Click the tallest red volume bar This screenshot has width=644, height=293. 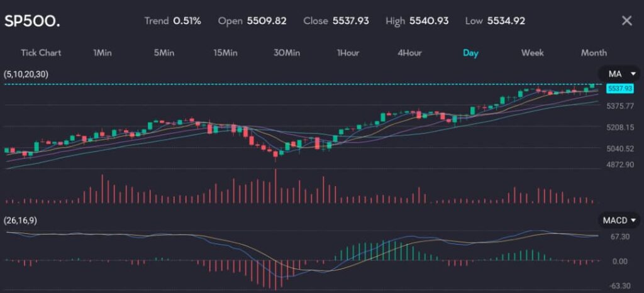click(x=275, y=186)
